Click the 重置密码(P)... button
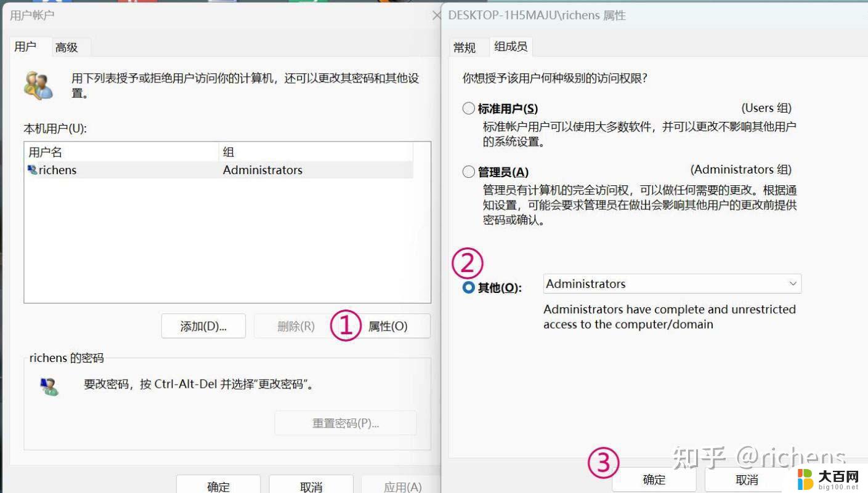The image size is (868, 493). point(346,423)
